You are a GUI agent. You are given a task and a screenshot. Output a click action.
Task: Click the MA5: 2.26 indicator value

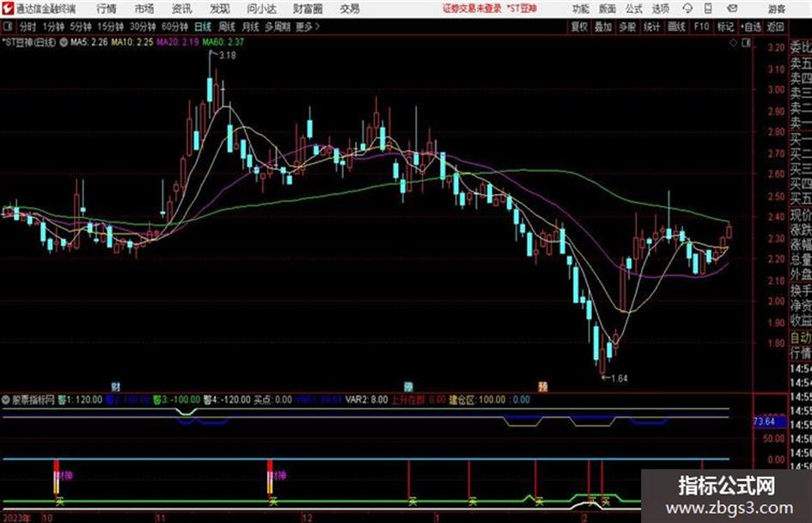[x=89, y=42]
